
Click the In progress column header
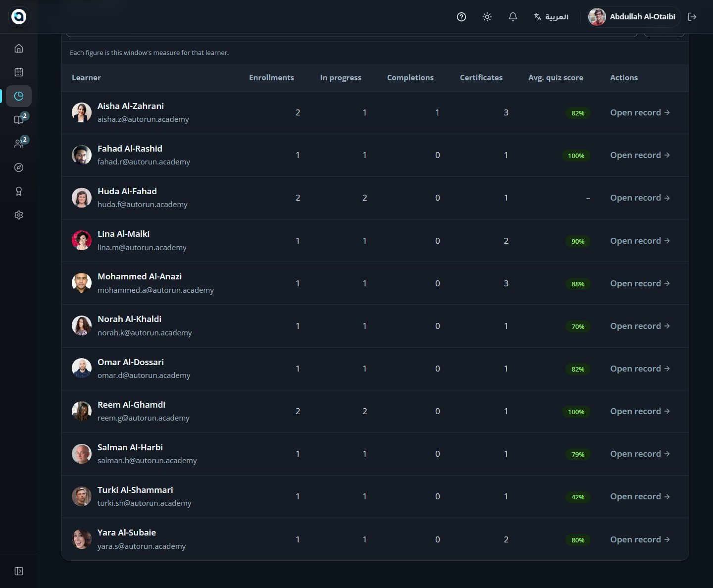point(341,78)
